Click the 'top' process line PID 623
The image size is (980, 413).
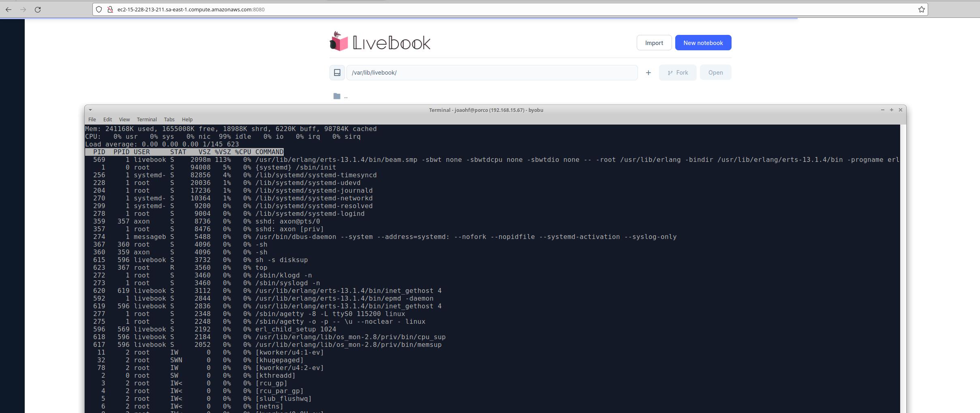(x=176, y=267)
